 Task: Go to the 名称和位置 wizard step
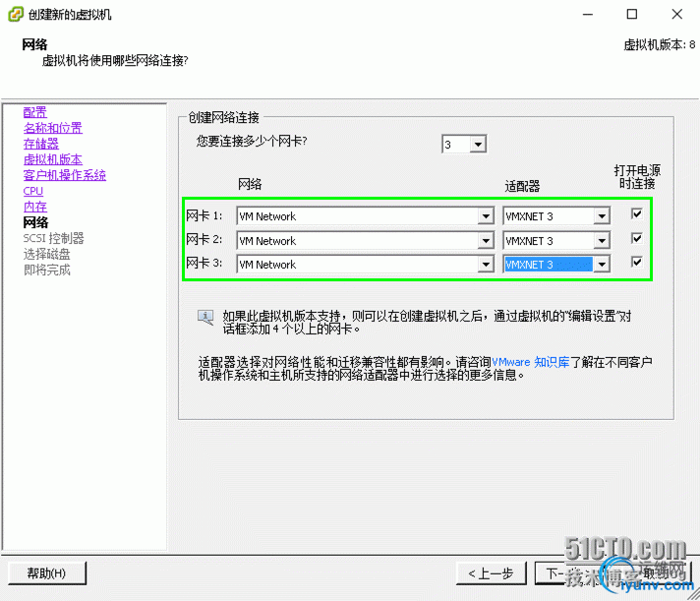(53, 128)
